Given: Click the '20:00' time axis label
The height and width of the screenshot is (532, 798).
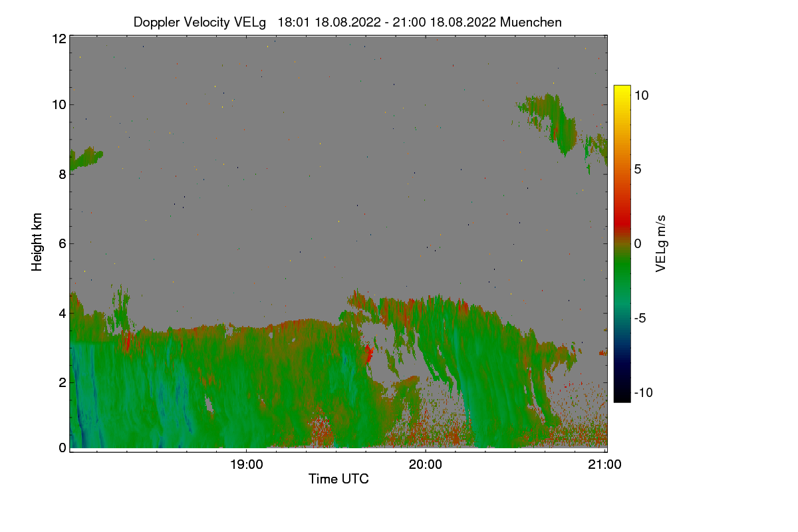Looking at the screenshot, I should 426,465.
